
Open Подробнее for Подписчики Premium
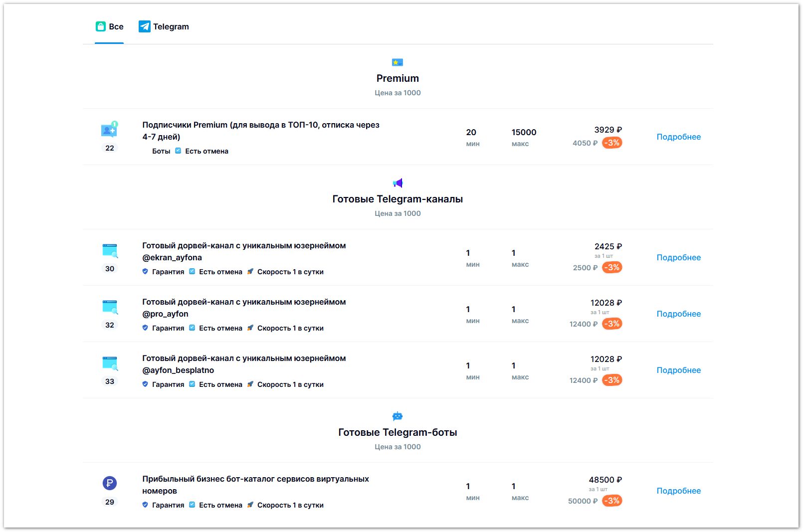pos(678,137)
